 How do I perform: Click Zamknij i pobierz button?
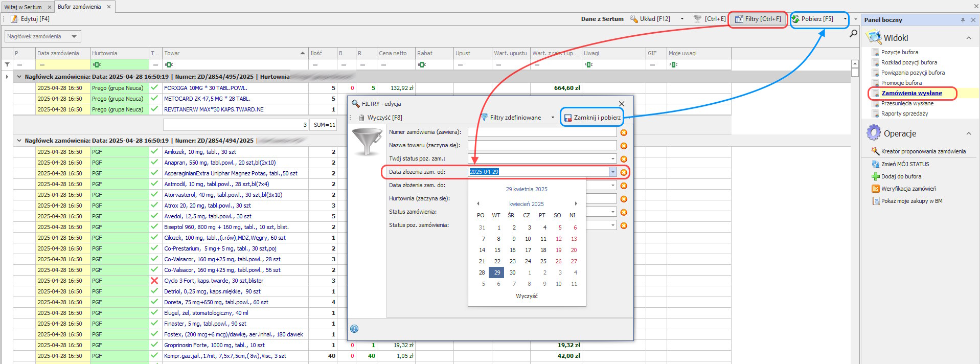pyautogui.click(x=592, y=118)
